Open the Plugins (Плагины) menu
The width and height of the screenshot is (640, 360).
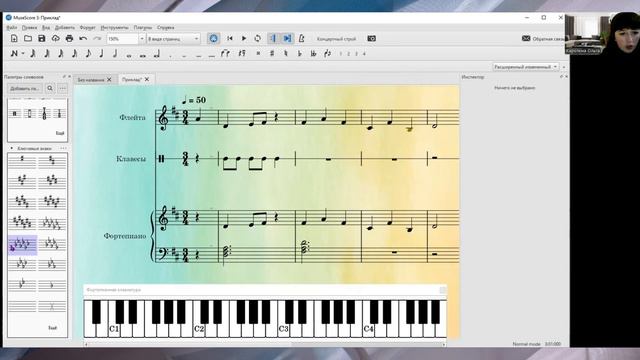(143, 28)
